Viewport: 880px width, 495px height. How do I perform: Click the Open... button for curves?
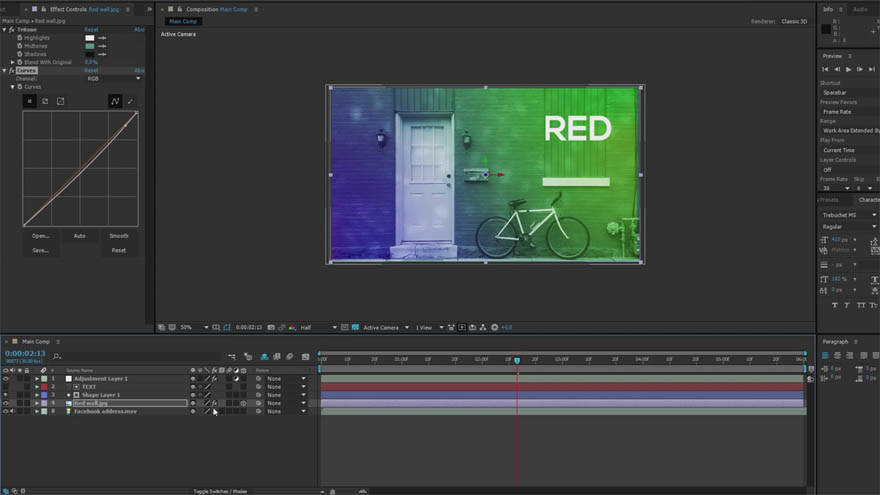[40, 236]
